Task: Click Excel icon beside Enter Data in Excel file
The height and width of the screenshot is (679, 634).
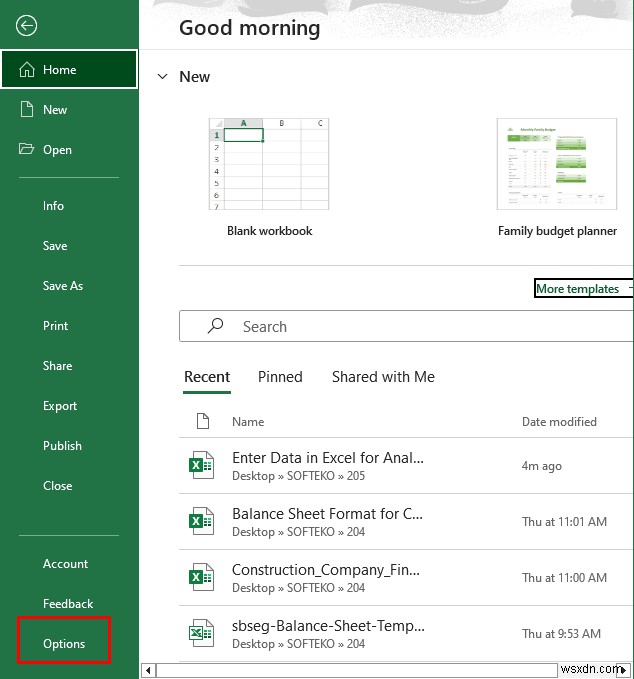Action: (x=201, y=465)
